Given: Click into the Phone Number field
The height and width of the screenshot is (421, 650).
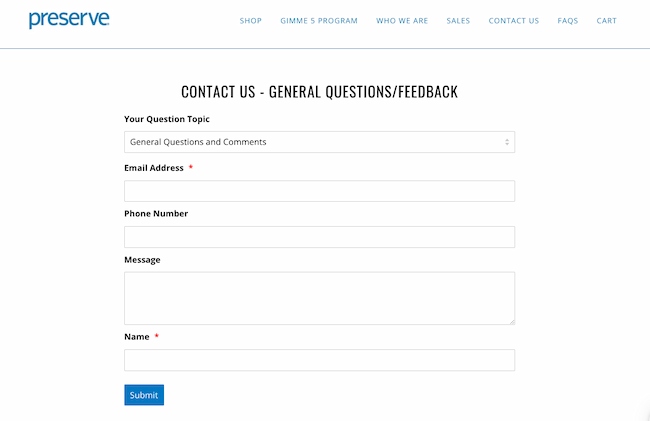Looking at the screenshot, I should click(x=319, y=237).
